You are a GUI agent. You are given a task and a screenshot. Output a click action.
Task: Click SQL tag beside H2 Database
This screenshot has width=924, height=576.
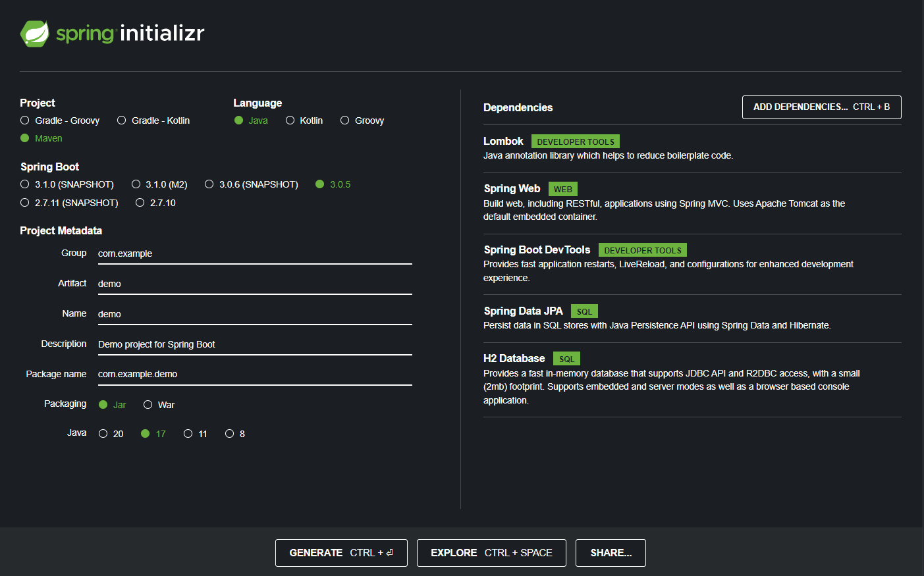coord(566,359)
